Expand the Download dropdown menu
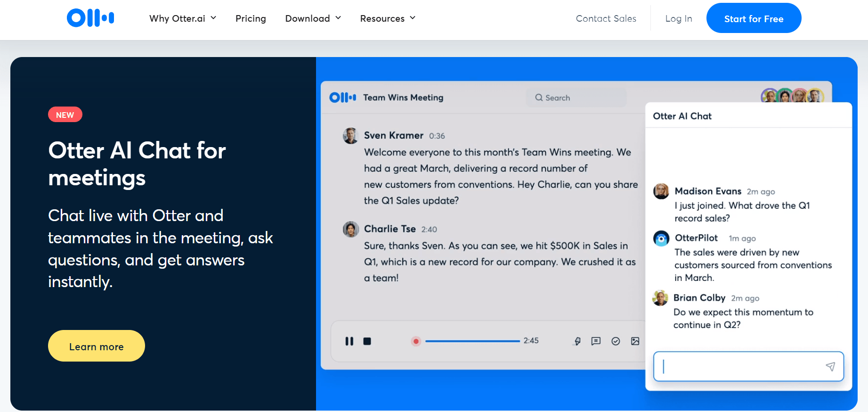 tap(313, 18)
